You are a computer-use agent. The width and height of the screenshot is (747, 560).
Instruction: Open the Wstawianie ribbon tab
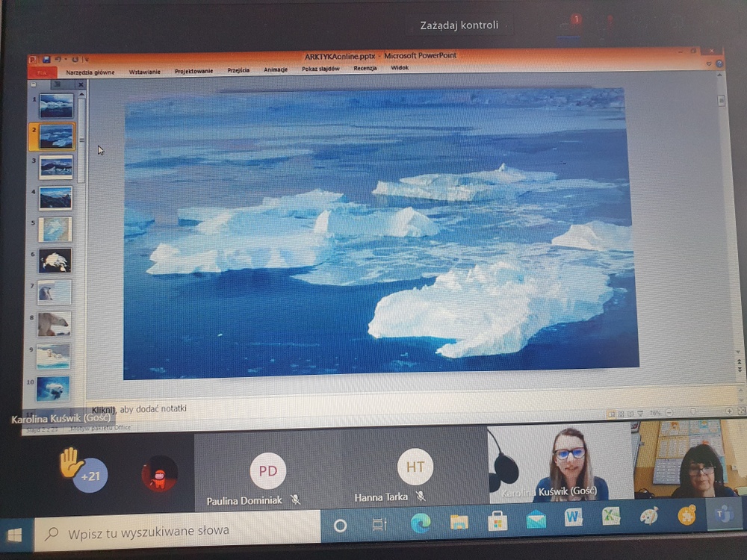coord(144,72)
